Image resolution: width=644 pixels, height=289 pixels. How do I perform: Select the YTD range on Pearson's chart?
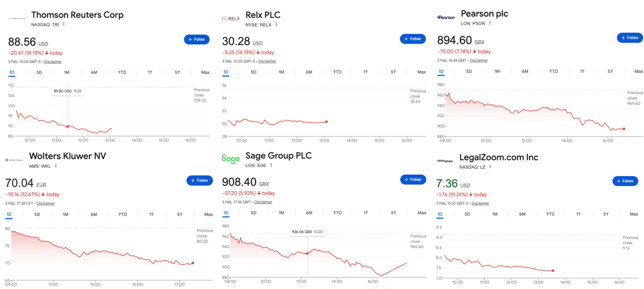click(x=554, y=71)
